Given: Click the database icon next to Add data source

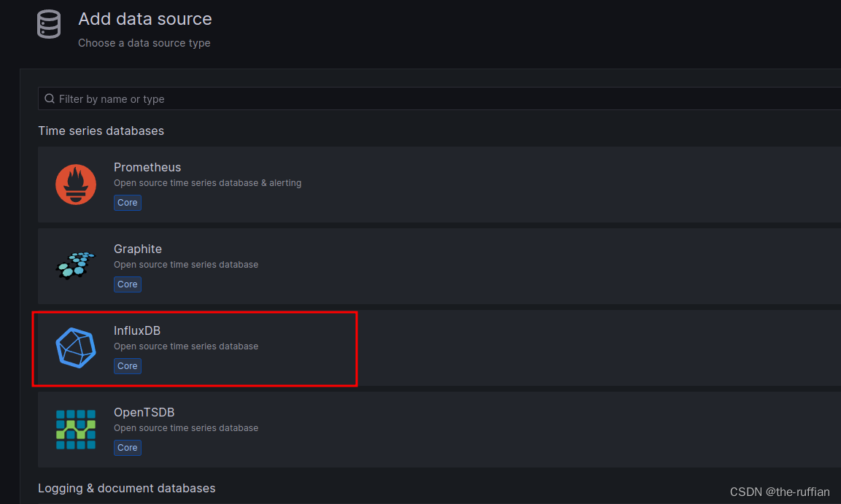Looking at the screenshot, I should coord(48,24).
